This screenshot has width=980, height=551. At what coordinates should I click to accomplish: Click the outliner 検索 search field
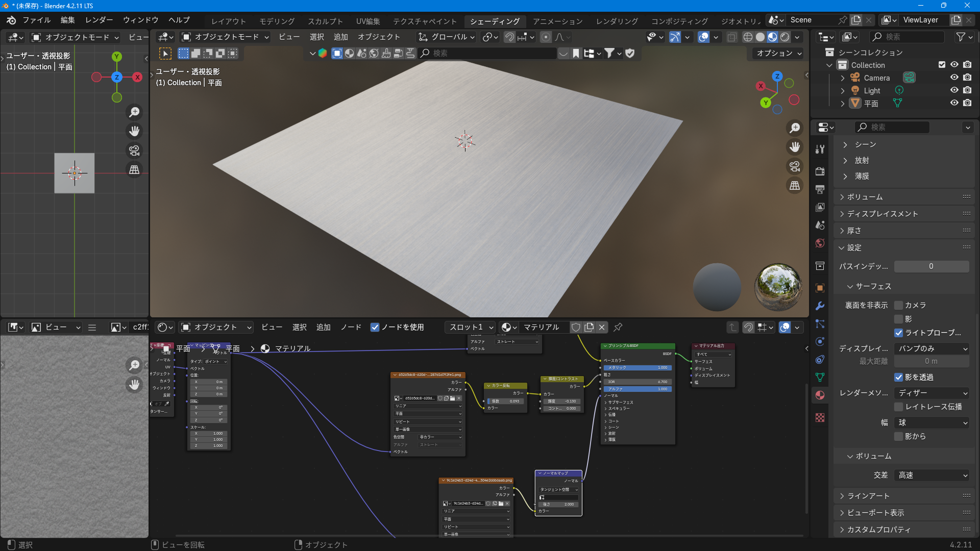pos(908,37)
